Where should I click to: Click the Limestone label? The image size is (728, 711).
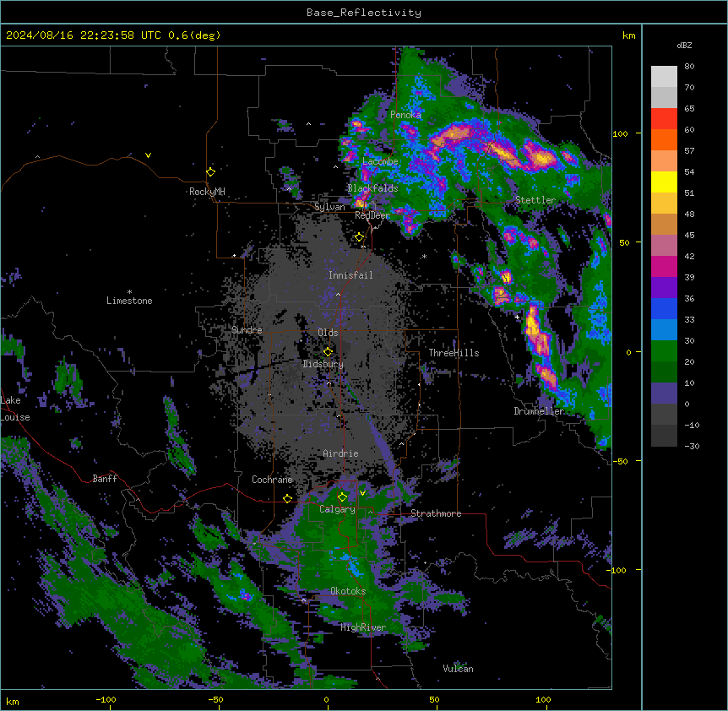pyautogui.click(x=129, y=301)
